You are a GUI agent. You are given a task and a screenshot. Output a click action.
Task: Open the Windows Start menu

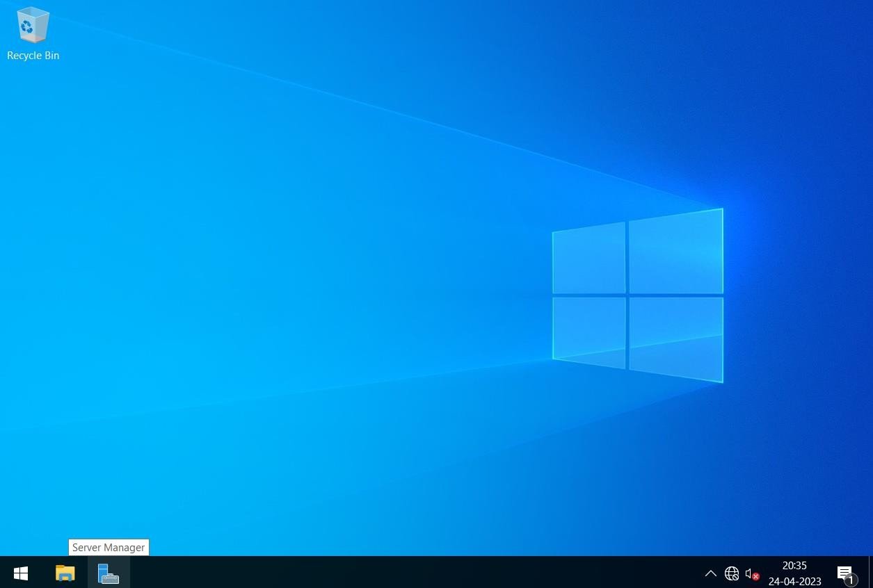[x=21, y=573]
